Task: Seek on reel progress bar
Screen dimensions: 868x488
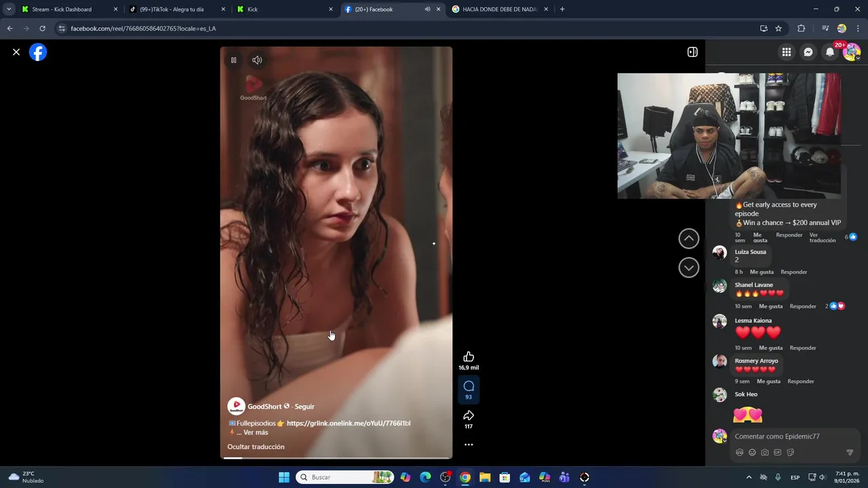Action: coord(336,457)
